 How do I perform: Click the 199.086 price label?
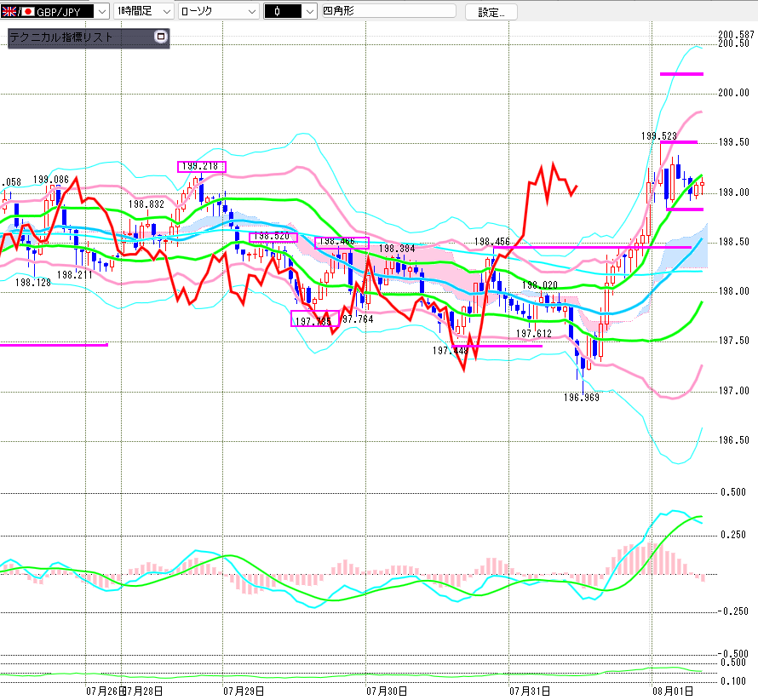pos(51,180)
